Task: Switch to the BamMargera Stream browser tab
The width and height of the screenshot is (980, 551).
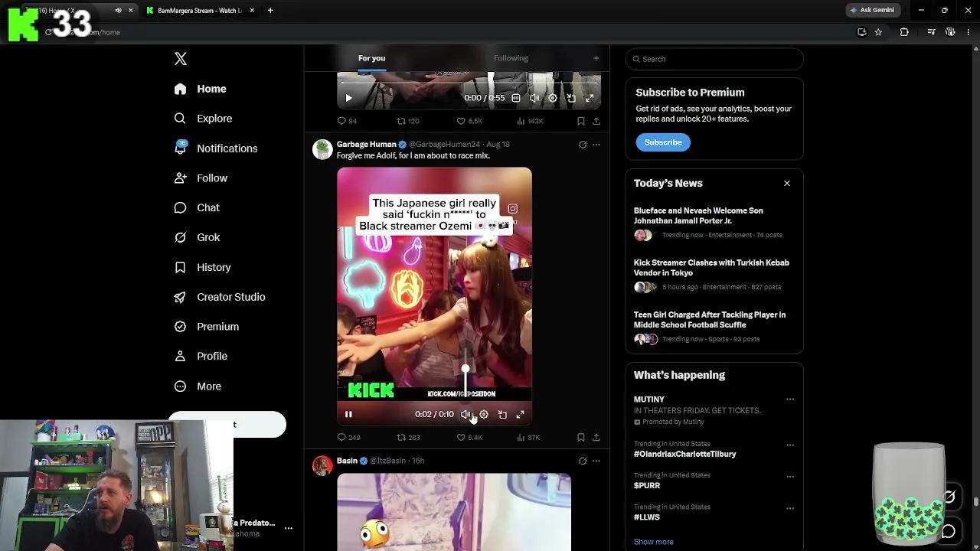Action: 201,11
